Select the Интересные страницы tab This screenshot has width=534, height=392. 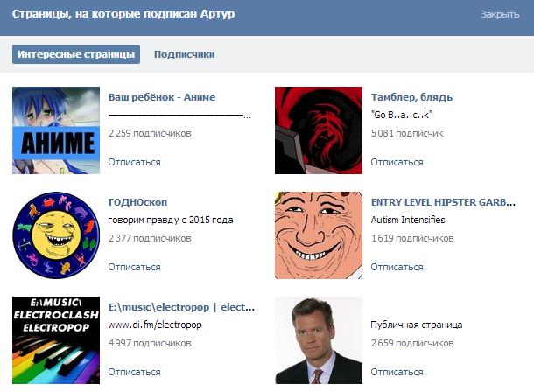(x=76, y=54)
